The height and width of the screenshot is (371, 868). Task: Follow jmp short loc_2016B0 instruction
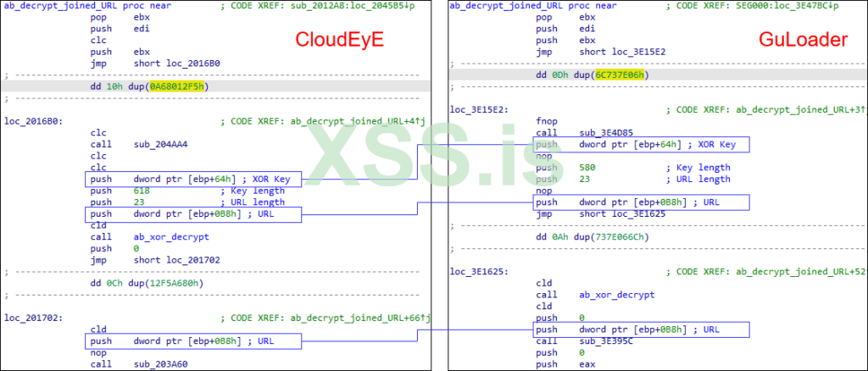click(155, 64)
